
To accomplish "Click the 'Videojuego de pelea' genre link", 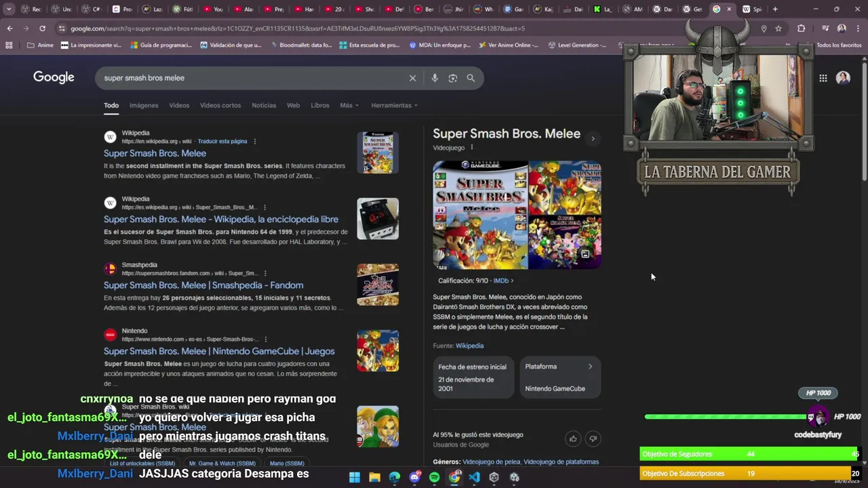I will (491, 462).
